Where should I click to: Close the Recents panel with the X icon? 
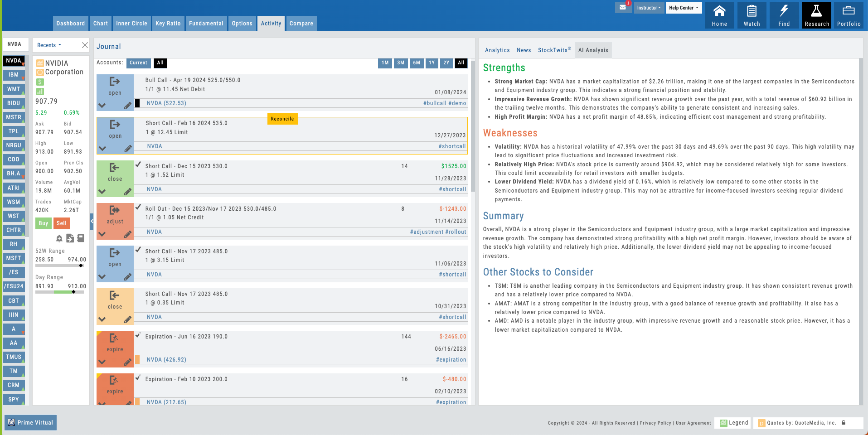pos(85,45)
